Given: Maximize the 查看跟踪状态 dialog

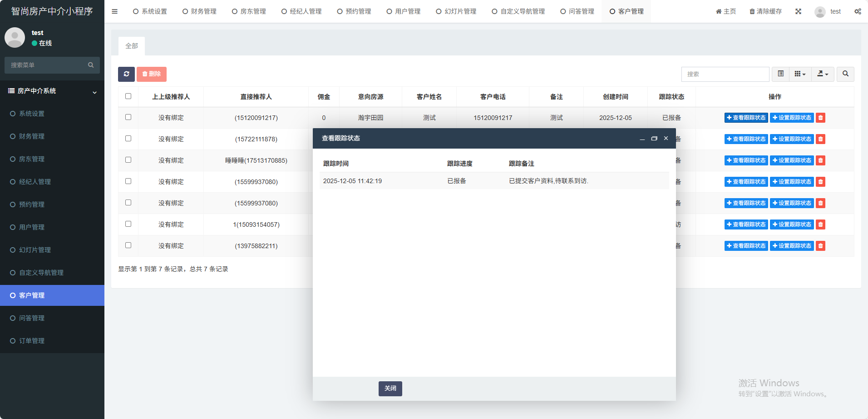Looking at the screenshot, I should pos(654,139).
